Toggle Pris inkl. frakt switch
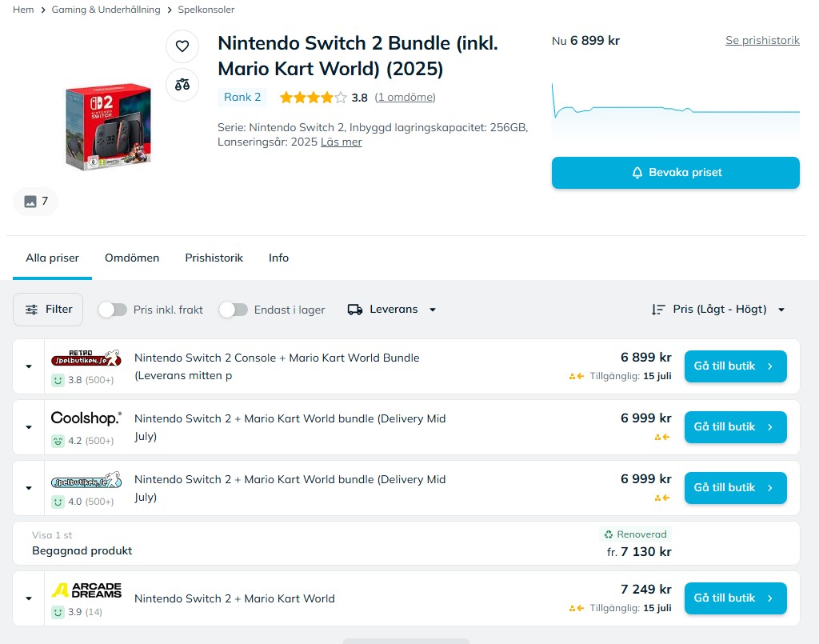 (x=112, y=310)
